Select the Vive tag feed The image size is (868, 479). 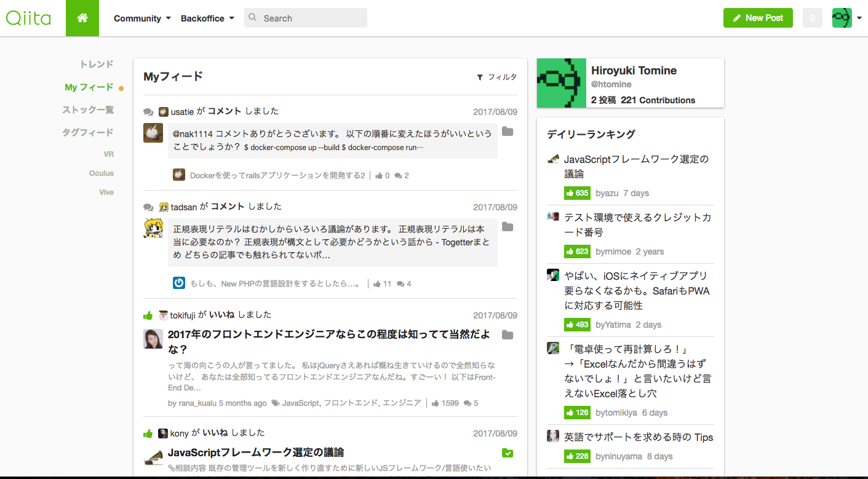point(106,192)
